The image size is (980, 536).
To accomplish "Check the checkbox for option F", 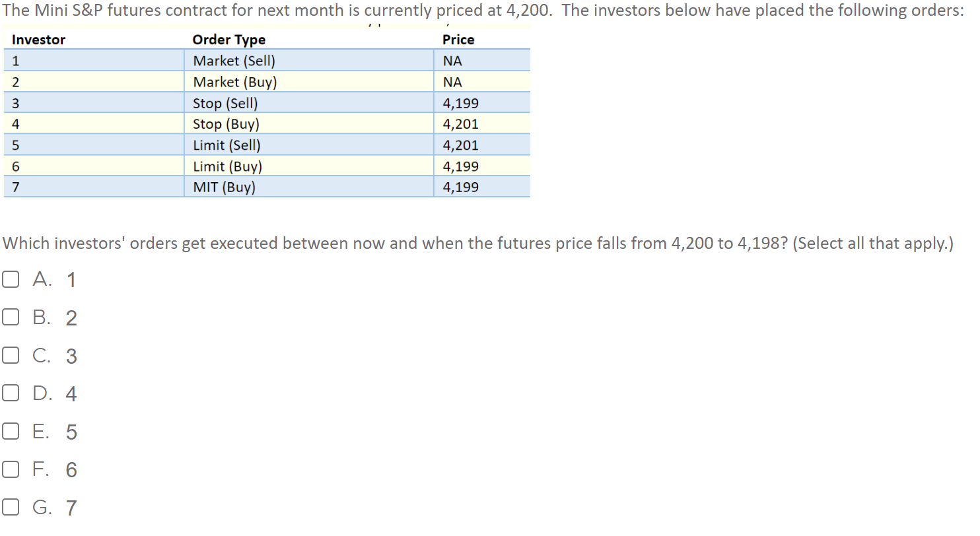I will (11, 469).
